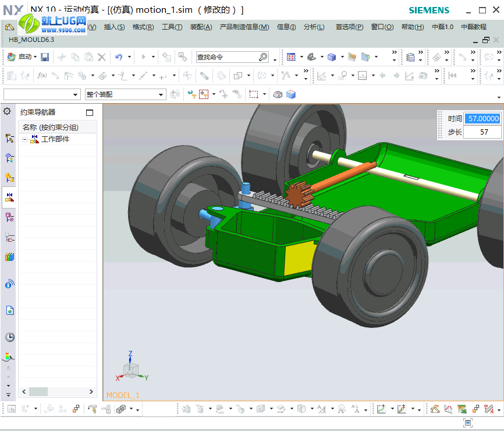Open the 分析(L) menu
This screenshot has width=504, height=431.
314,27
